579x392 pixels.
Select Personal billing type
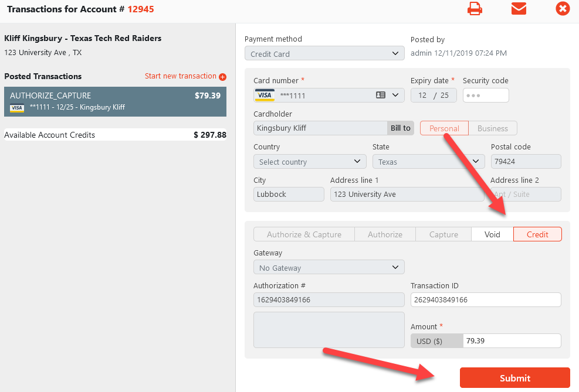pos(444,128)
